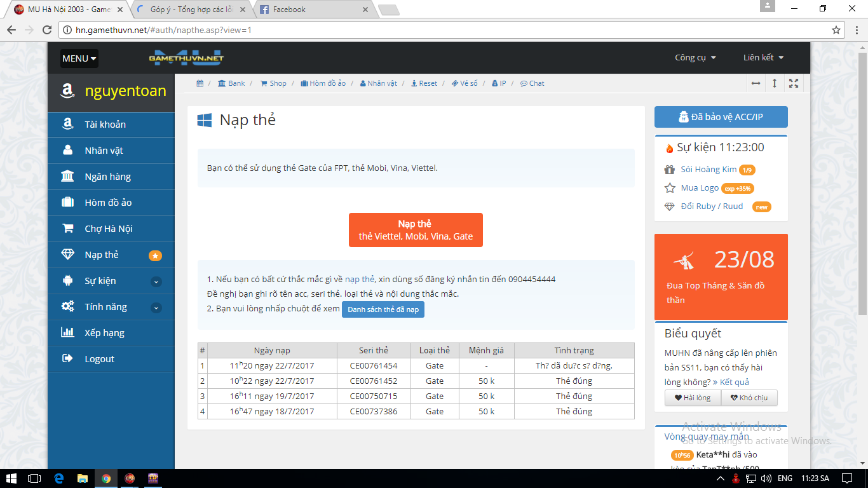Screen dimensions: 868x488
Task: Vote Khó chịu in the poll
Action: [749, 398]
